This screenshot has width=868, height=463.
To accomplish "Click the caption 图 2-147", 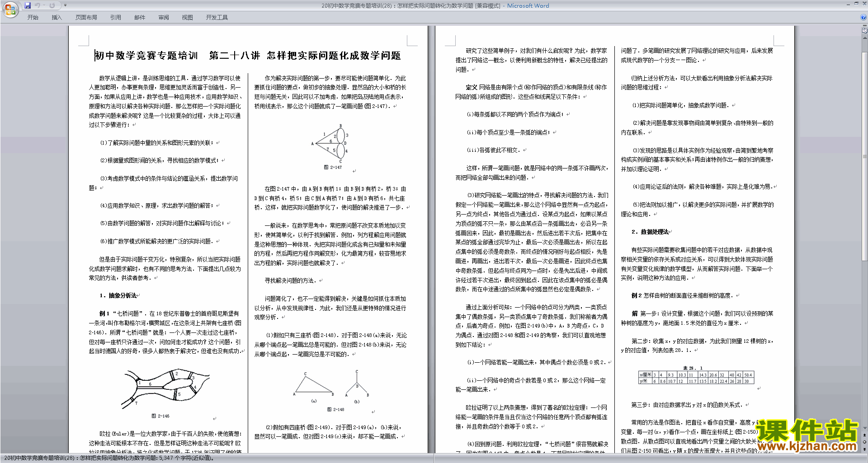I will pos(333,167).
